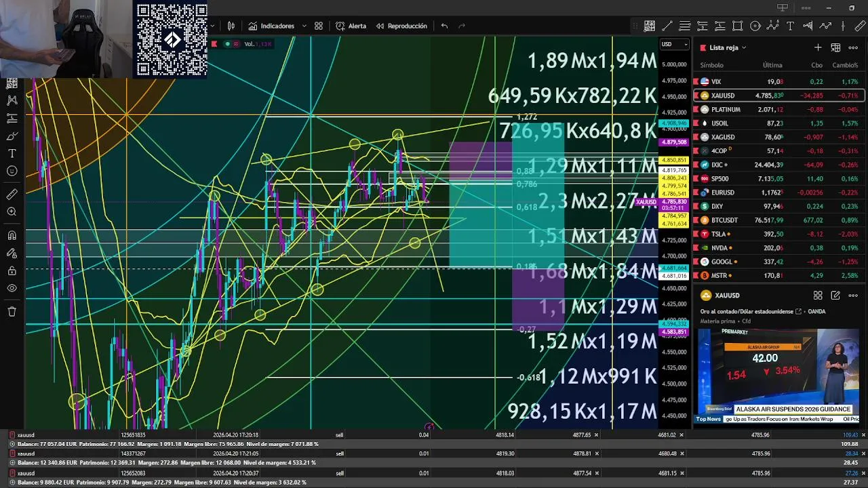Toggle lock all drawings
The height and width of the screenshot is (488, 868).
click(x=12, y=271)
